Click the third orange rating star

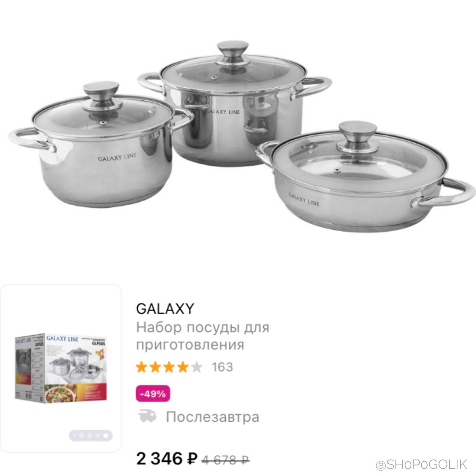(169, 367)
